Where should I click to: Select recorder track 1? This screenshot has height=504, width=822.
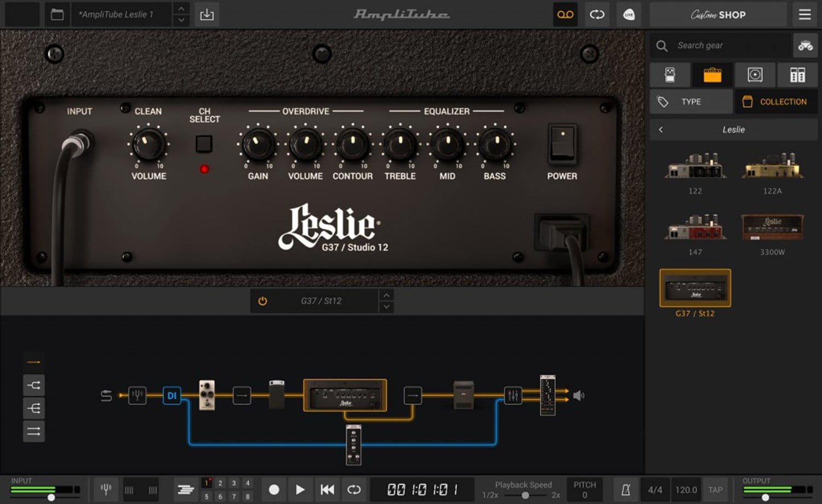pos(207,483)
